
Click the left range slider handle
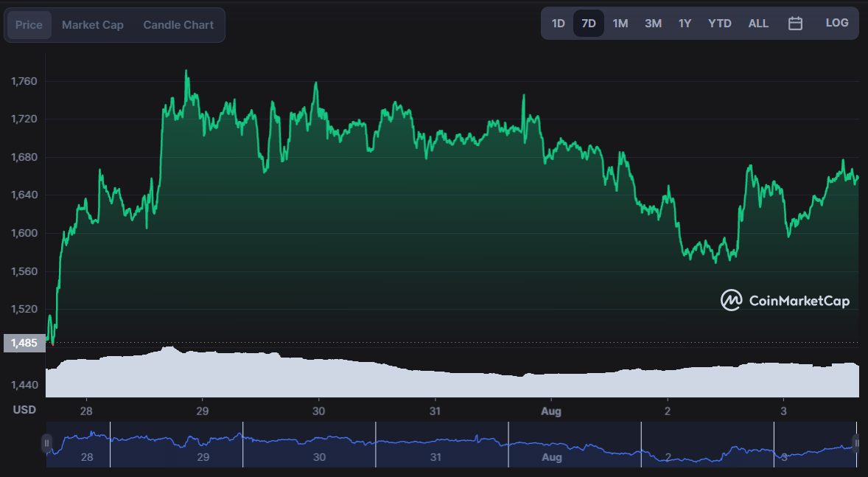click(46, 443)
